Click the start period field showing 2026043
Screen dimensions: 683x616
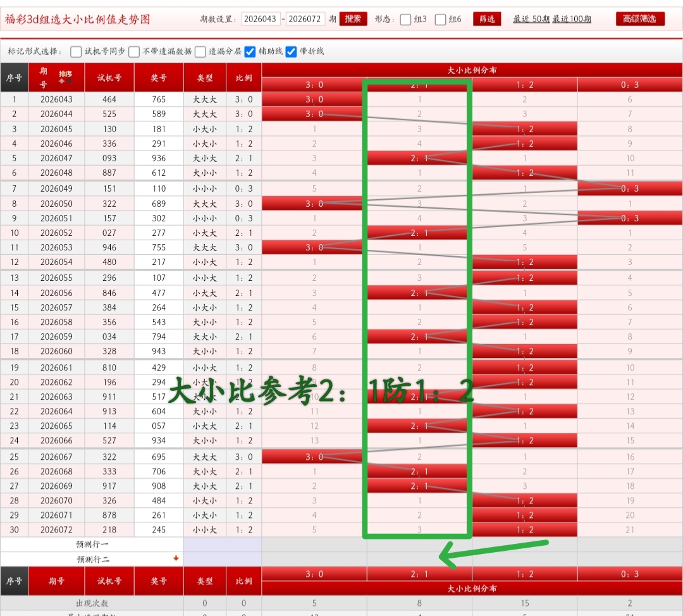click(x=261, y=18)
